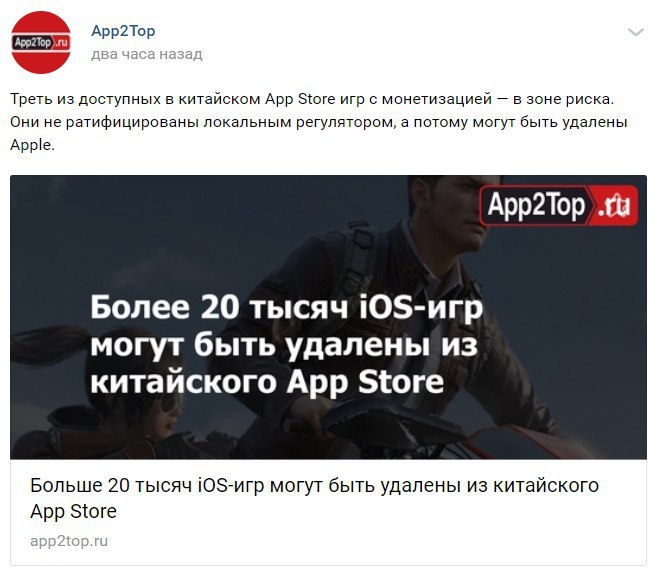Follow the app2top.ru domain link
The image size is (659, 574).
point(69,541)
